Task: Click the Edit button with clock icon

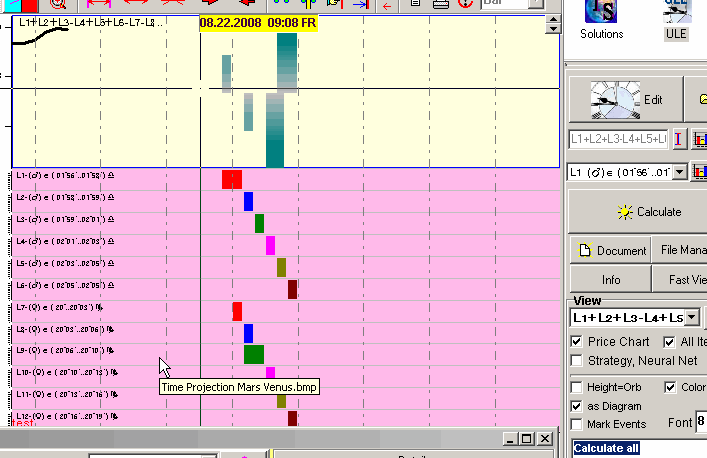Action: coord(627,99)
